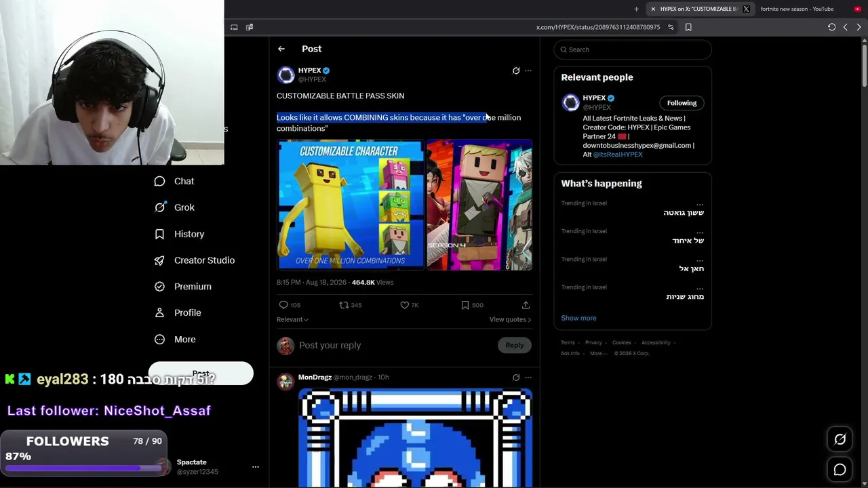Bookmark the post with 500 bookmarks

(465, 305)
